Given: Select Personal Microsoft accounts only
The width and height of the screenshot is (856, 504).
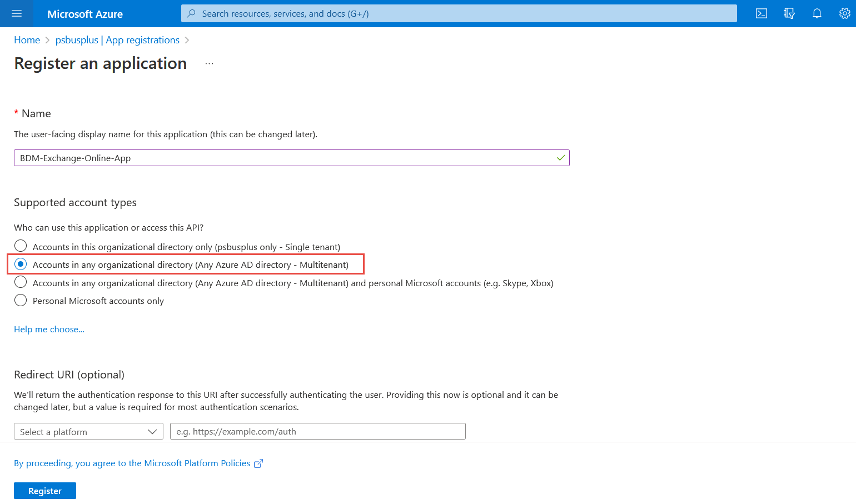Looking at the screenshot, I should tap(21, 301).
